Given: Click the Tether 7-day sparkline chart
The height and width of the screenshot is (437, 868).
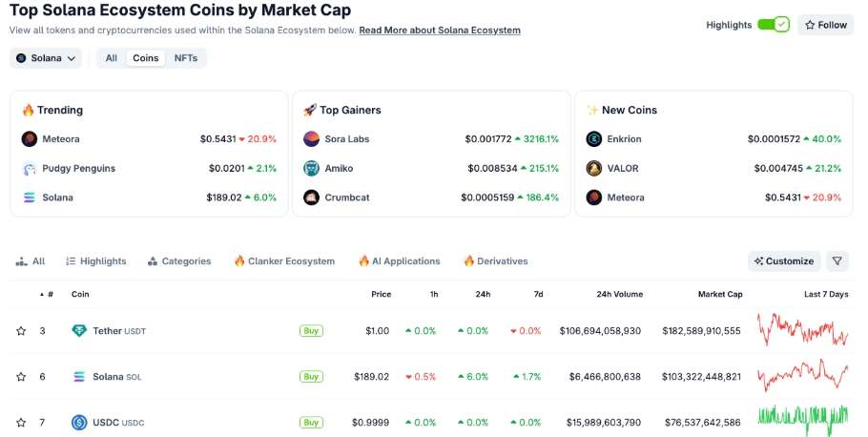Looking at the screenshot, I should [x=802, y=330].
